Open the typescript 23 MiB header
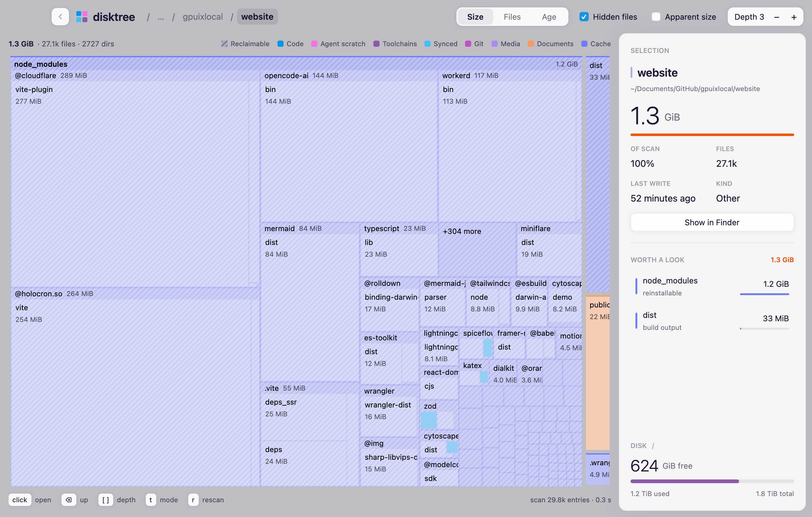Viewport: 812px width, 517px height. coord(399,228)
